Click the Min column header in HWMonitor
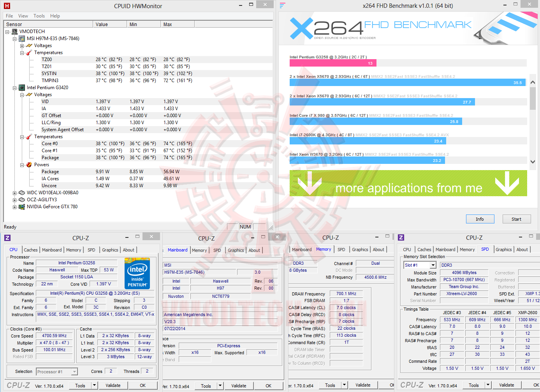The height and width of the screenshot is (392, 540). pos(144,24)
